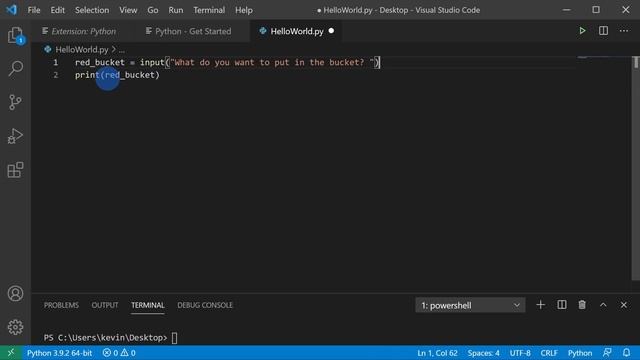Change end of line sequence CRLF

click(549, 353)
